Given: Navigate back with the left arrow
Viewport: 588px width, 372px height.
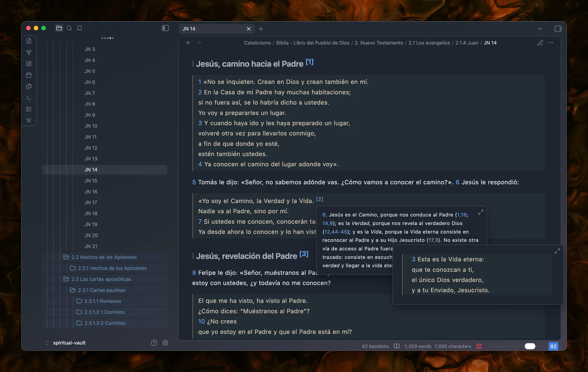Looking at the screenshot, I should tap(188, 43).
